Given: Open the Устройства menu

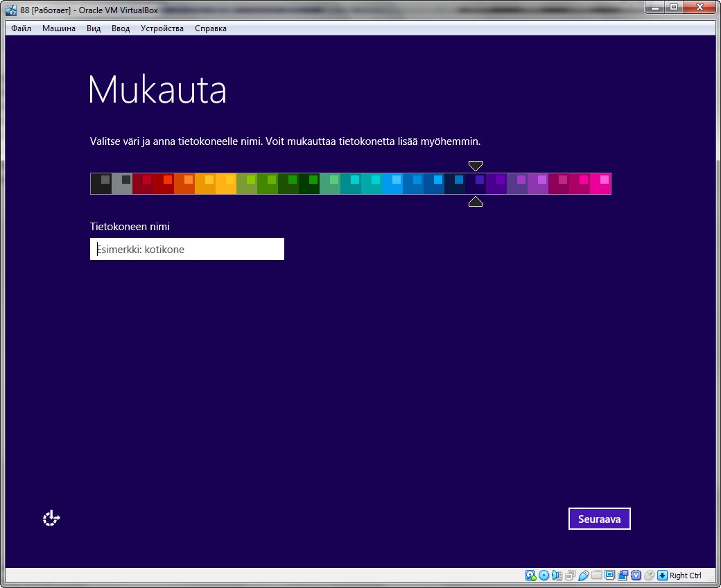Looking at the screenshot, I should point(162,28).
